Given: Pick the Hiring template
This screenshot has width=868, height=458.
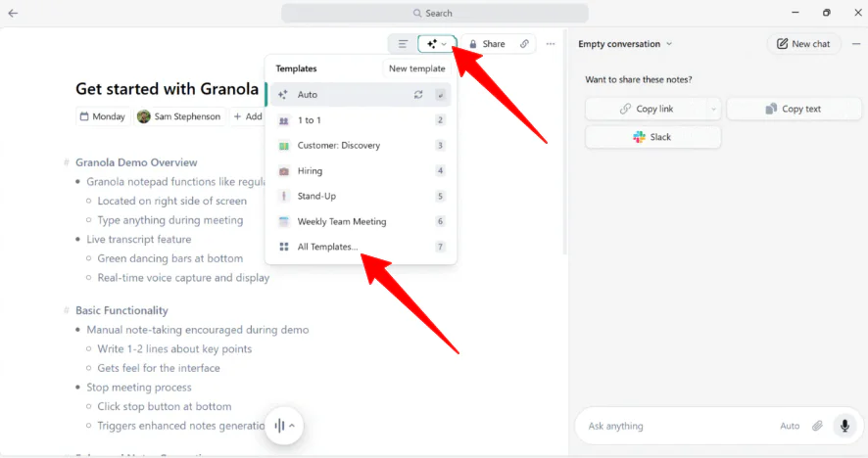Looking at the screenshot, I should coord(361,171).
